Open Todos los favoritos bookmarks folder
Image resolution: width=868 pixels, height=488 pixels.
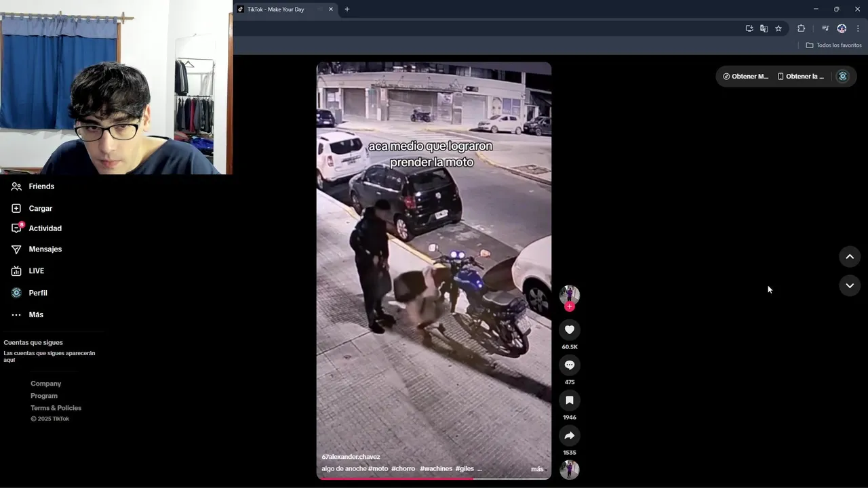833,45
